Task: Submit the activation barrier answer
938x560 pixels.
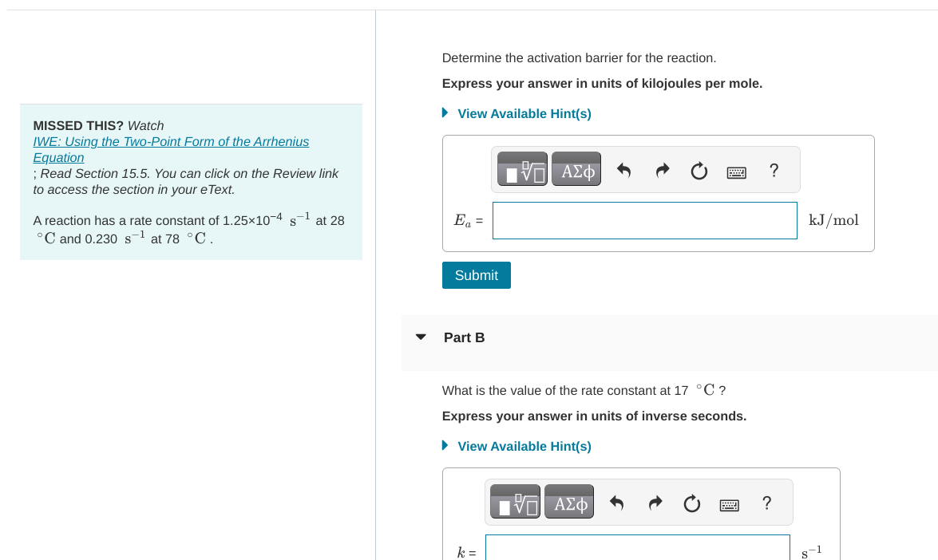Action: 476,274
